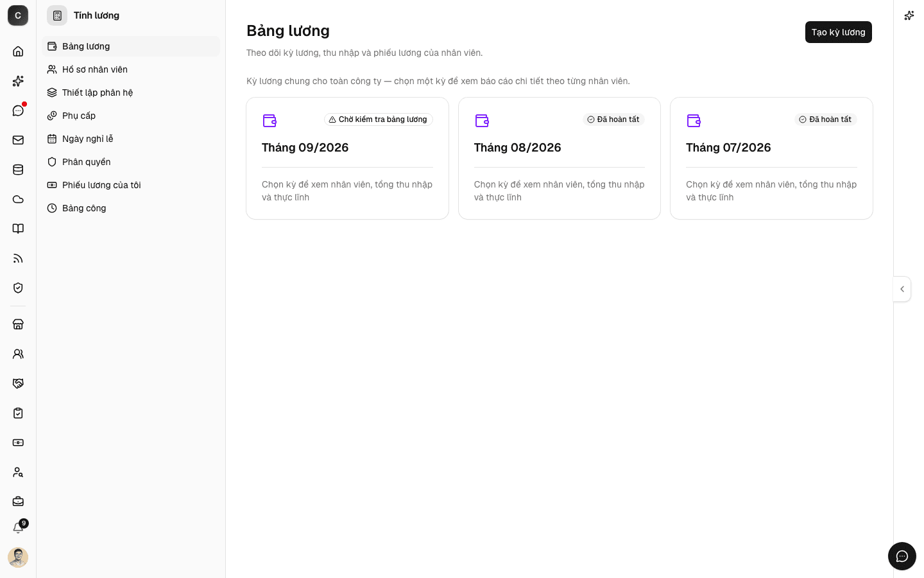
Task: Open the briefcase icon in left rail
Action: (x=18, y=502)
